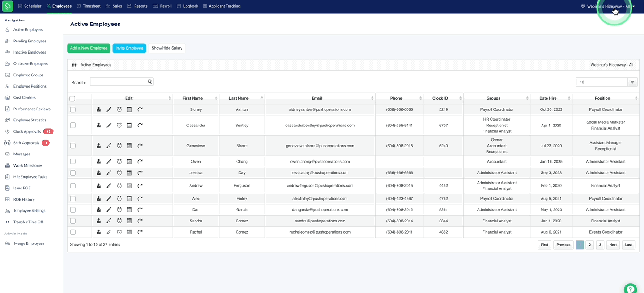This screenshot has height=293, width=644.
Task: Open Employee Settings in sidebar
Action: click(30, 211)
